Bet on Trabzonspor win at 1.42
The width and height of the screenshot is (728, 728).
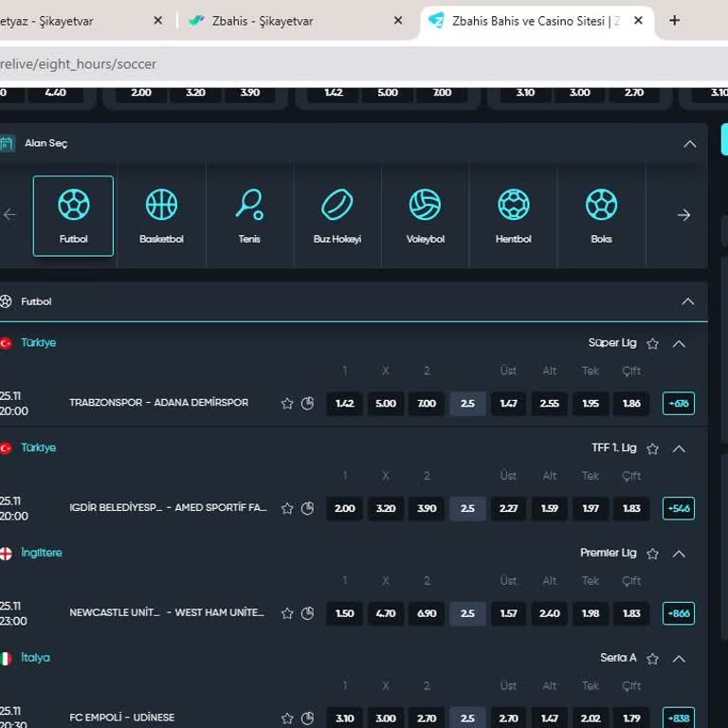click(344, 404)
